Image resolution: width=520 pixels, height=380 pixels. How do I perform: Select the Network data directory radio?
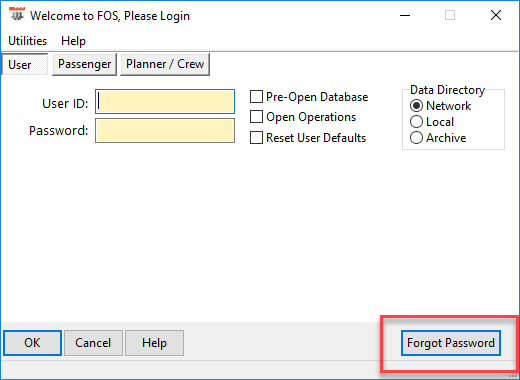pyautogui.click(x=416, y=106)
